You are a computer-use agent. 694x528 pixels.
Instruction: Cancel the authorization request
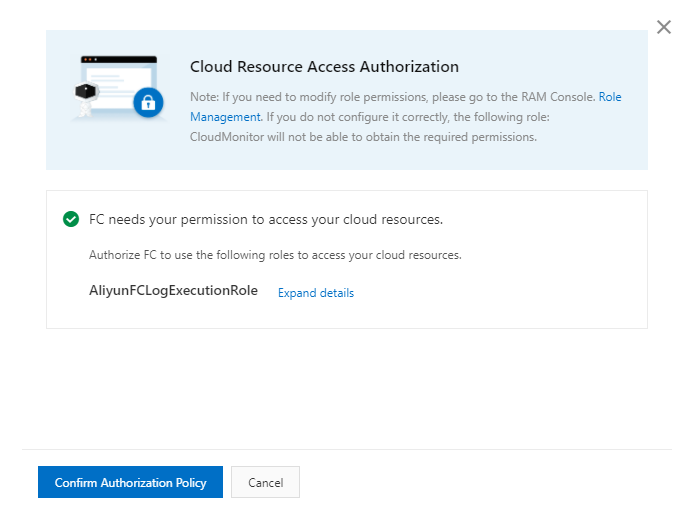click(265, 482)
